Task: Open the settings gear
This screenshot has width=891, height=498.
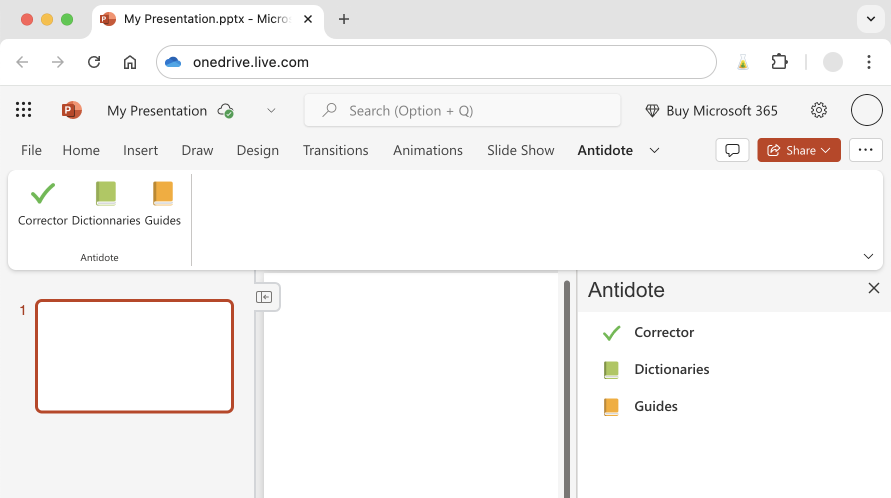Action: 819,110
